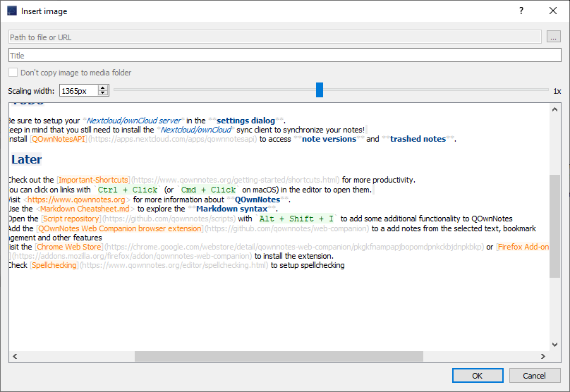
Task: Click the Scaling width spinbox value
Action: (79, 90)
